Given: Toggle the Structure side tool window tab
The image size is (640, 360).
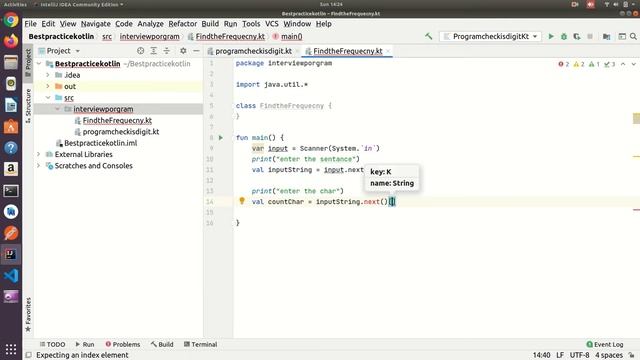Looking at the screenshot, I should coord(28,105).
